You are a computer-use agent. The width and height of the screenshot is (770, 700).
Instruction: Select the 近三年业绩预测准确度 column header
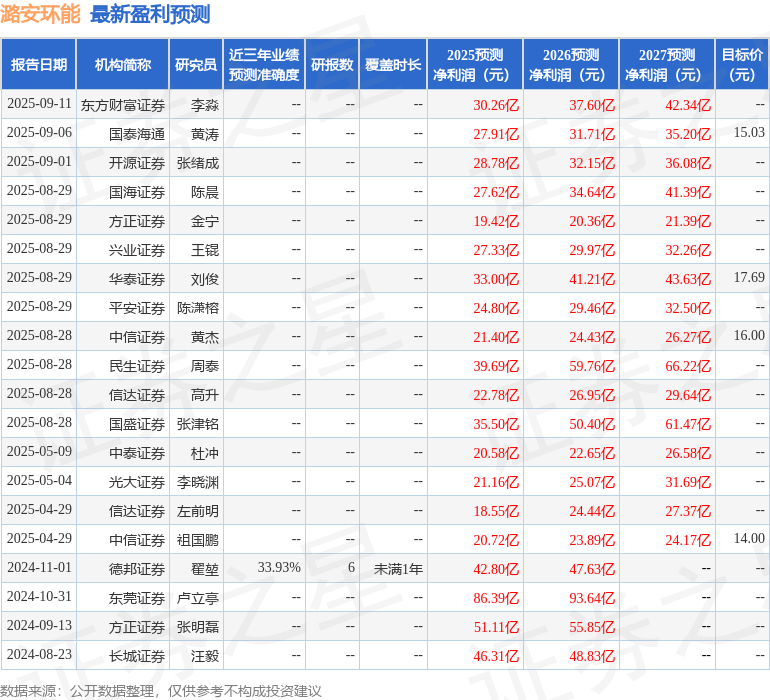click(x=264, y=65)
